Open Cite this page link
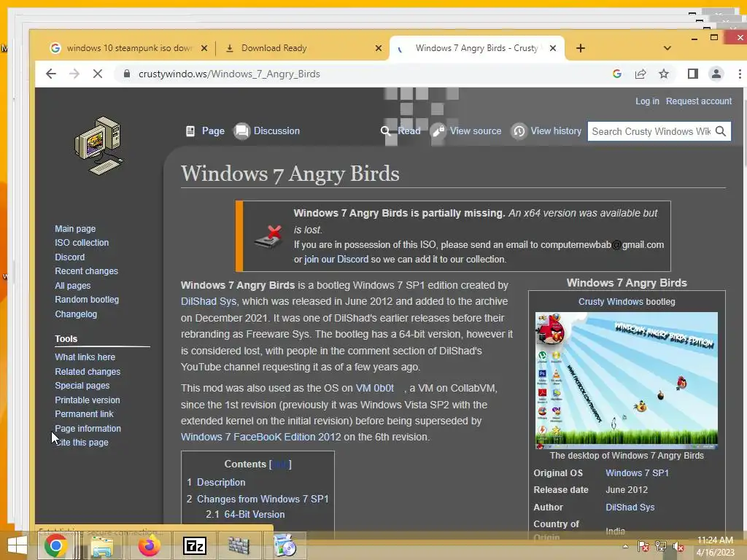Image resolution: width=747 pixels, height=560 pixels. (82, 443)
